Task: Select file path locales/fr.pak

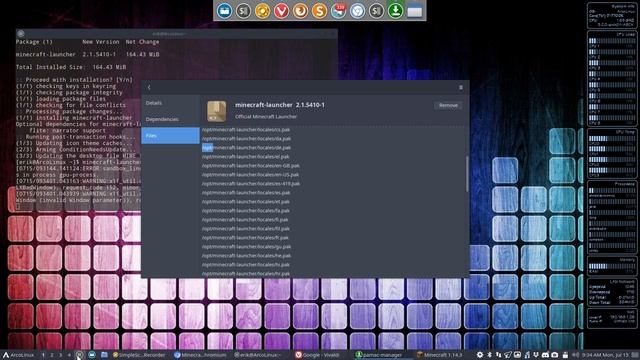Action: pos(245,238)
